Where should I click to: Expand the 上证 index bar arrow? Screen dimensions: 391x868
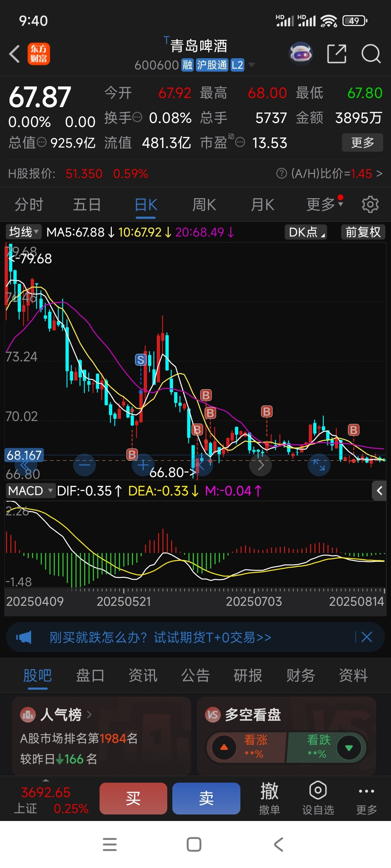click(x=46, y=780)
